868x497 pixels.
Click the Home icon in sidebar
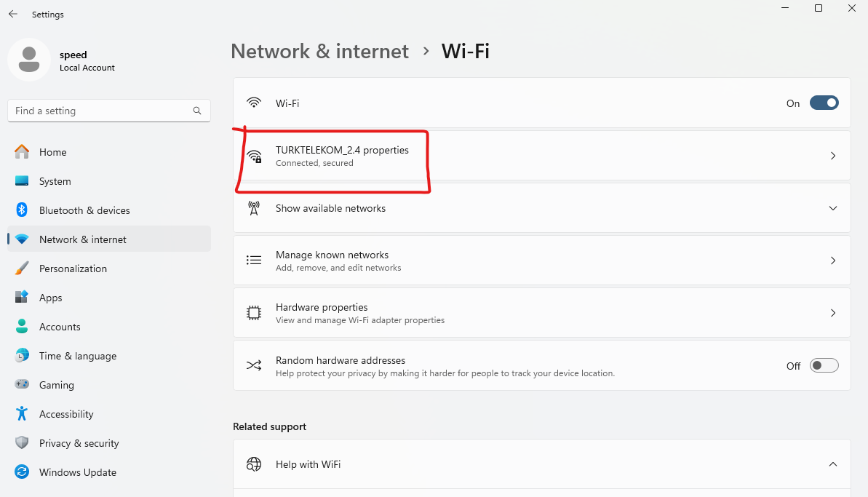(22, 152)
